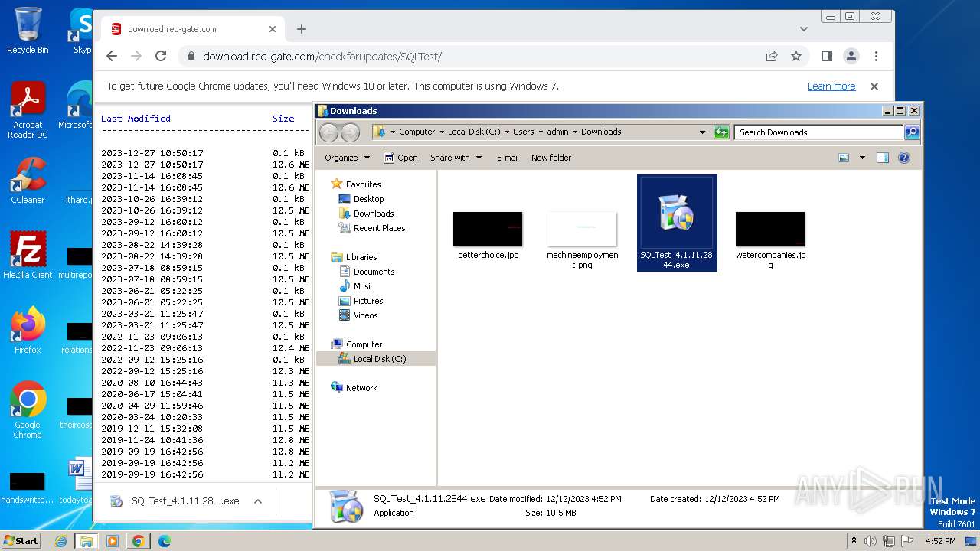Open the Windows Media Player taskbar icon

click(x=113, y=541)
